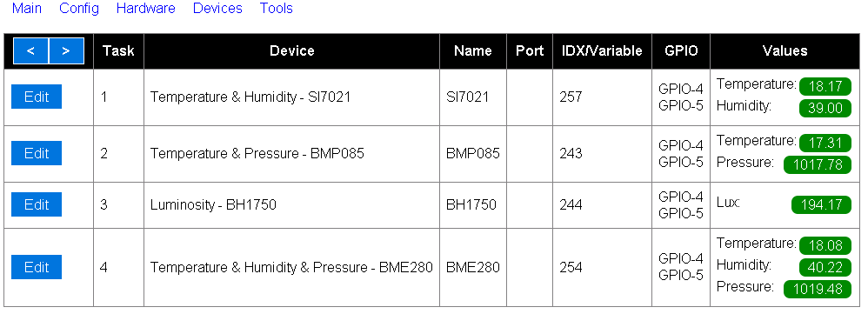The width and height of the screenshot is (868, 314).
Task: Edit task 3 BH1750 device
Action: 37,205
